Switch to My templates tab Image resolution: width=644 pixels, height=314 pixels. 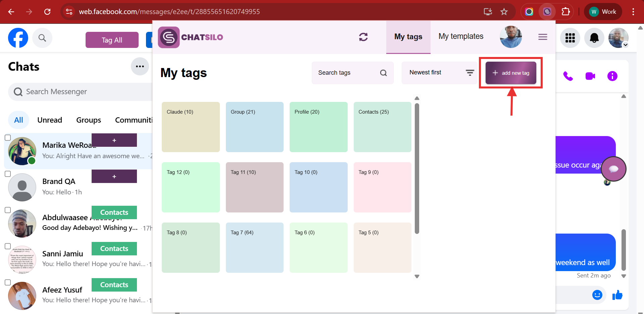[x=461, y=37]
